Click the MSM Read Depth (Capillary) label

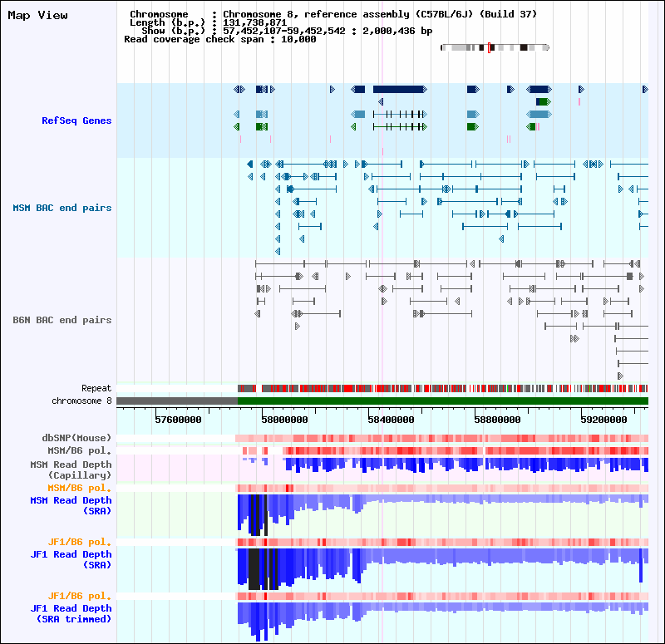(x=71, y=469)
